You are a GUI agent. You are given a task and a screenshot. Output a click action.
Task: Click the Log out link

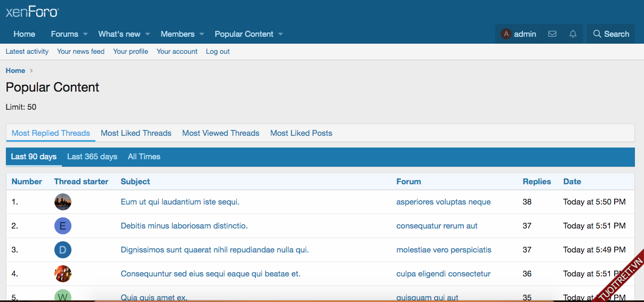pos(218,52)
